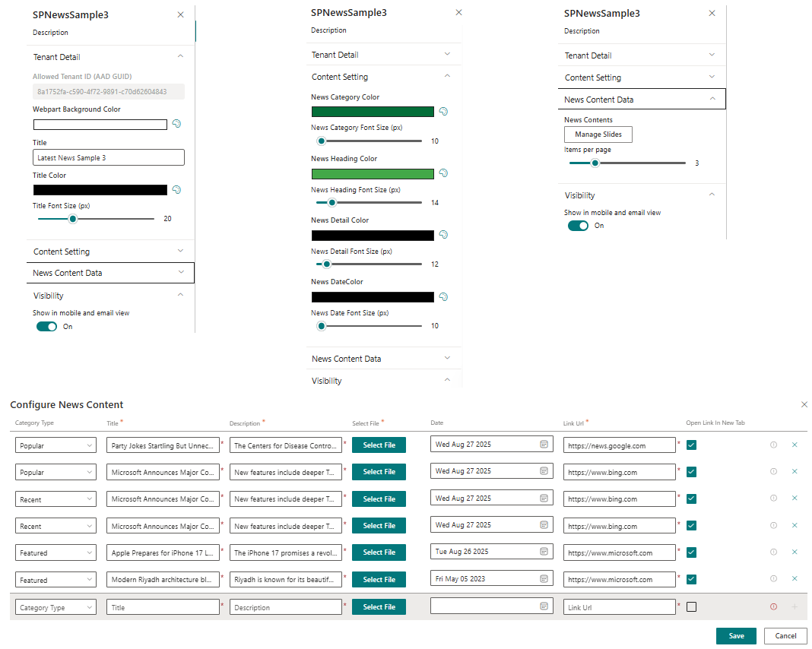Click reset icon beside News Category Color
This screenshot has height=649, width=812.
tap(443, 112)
